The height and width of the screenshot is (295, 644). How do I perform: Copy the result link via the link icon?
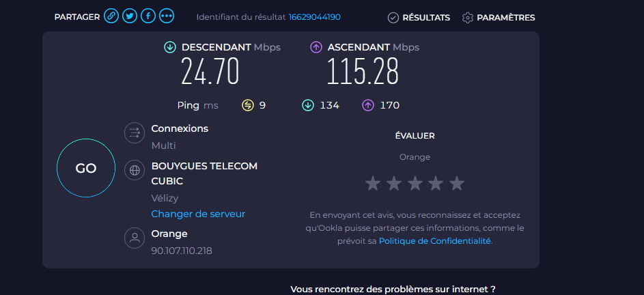pyautogui.click(x=111, y=16)
